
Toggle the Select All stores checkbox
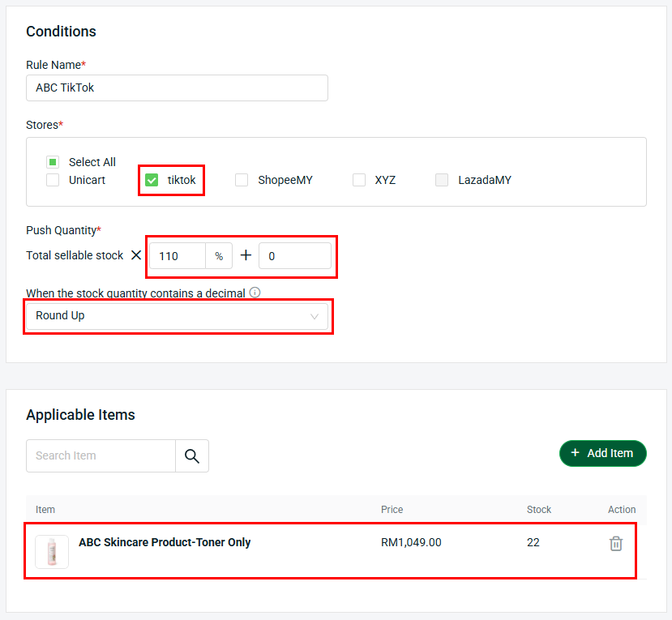(x=53, y=162)
